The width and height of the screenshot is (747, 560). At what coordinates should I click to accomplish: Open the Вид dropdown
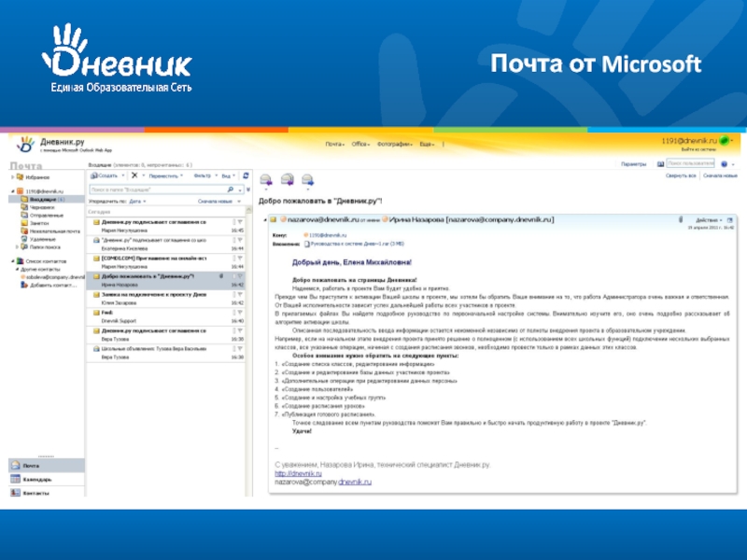(229, 175)
